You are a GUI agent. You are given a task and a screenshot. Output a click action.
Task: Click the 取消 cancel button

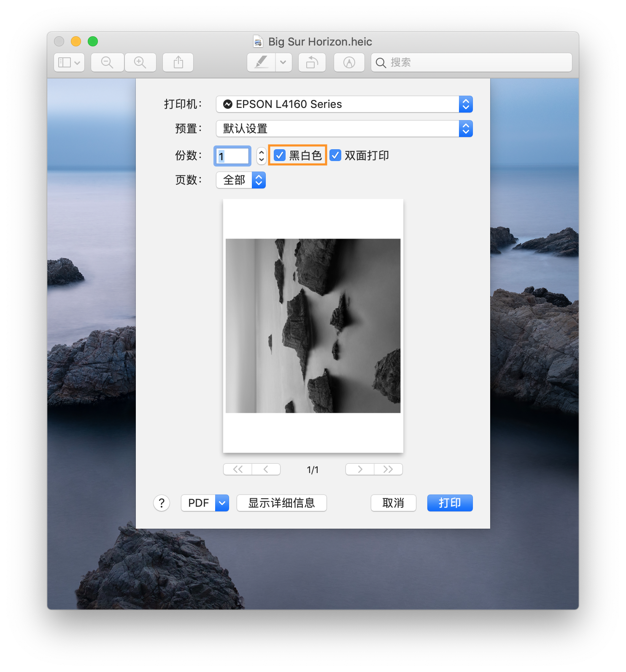(x=393, y=503)
